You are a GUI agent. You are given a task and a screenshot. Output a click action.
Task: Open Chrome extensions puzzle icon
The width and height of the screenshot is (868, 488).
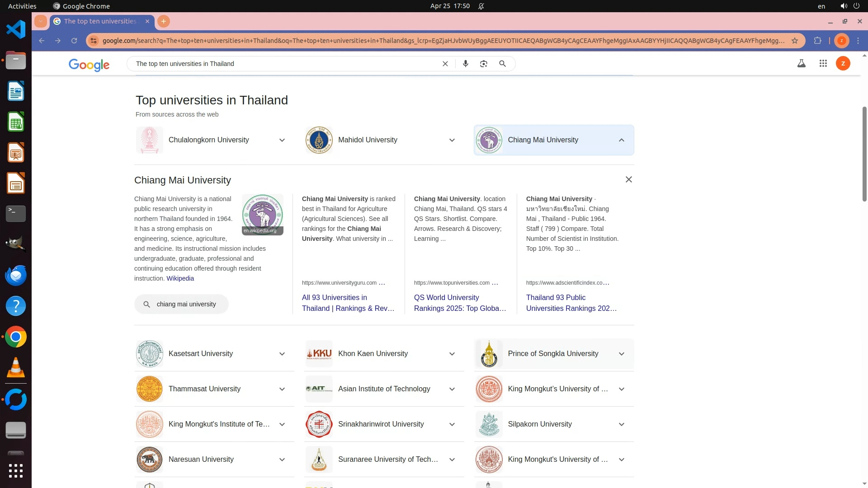817,41
